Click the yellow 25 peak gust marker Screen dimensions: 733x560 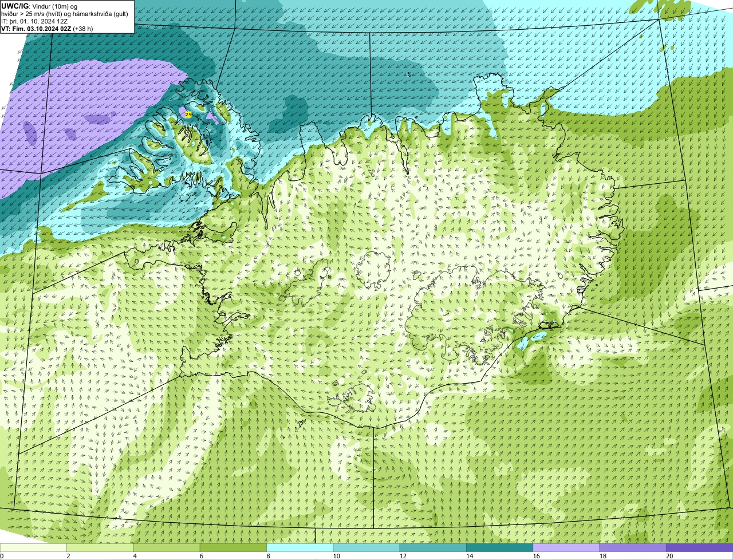pos(188,115)
